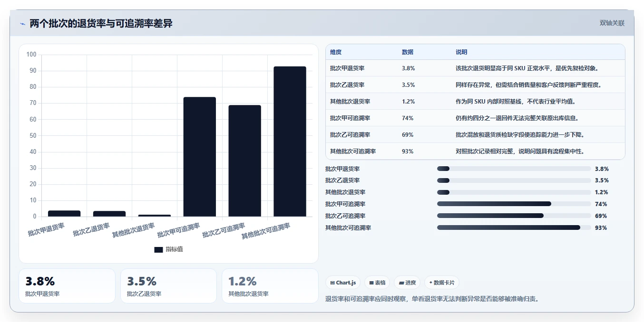
Task: Select the 其他批次退货率 table row label
Action: coord(350,102)
